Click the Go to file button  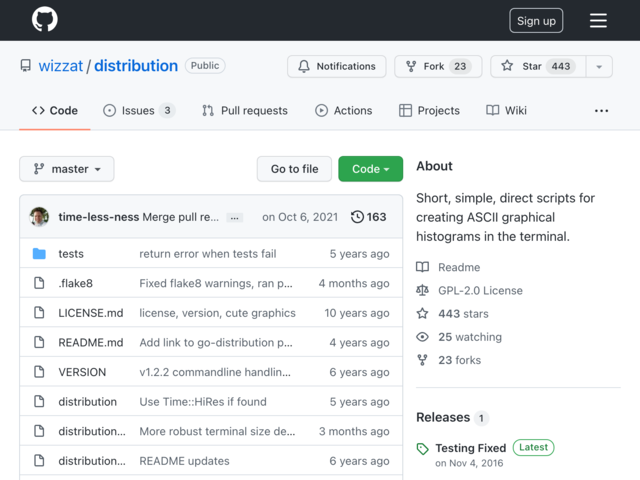pyautogui.click(x=294, y=169)
